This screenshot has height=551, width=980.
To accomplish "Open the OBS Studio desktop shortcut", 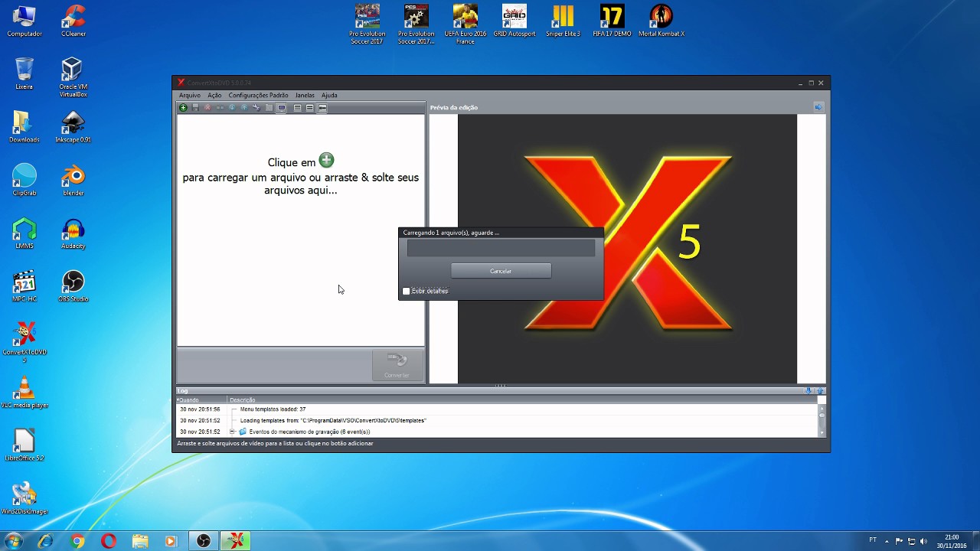I will (73, 286).
